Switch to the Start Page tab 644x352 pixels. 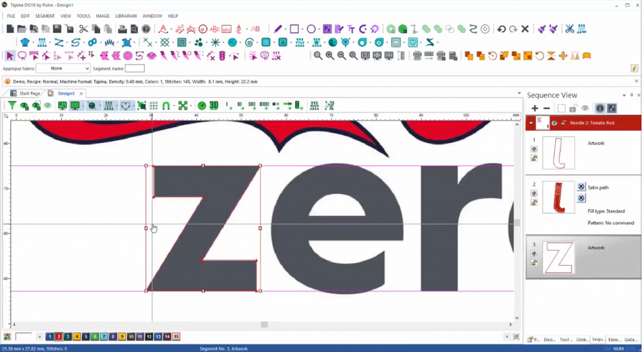click(x=29, y=93)
